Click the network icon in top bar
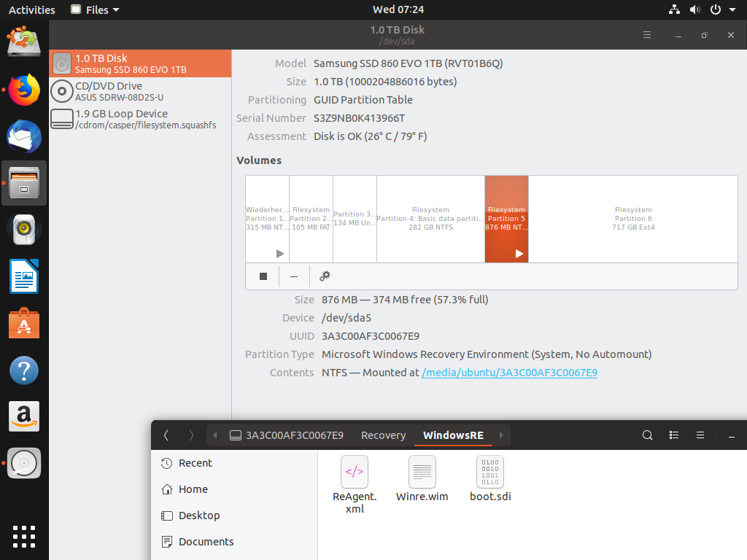Viewport: 747px width, 560px height. 674,9
